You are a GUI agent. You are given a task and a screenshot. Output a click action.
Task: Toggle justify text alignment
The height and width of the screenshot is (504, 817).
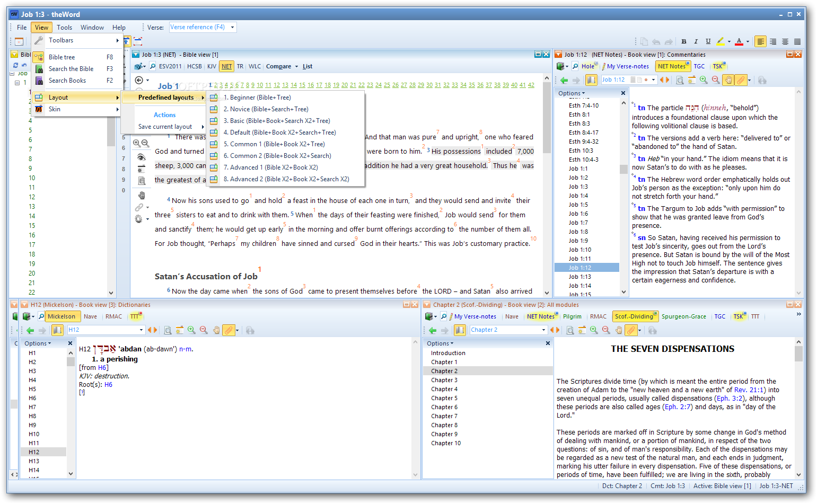click(797, 41)
